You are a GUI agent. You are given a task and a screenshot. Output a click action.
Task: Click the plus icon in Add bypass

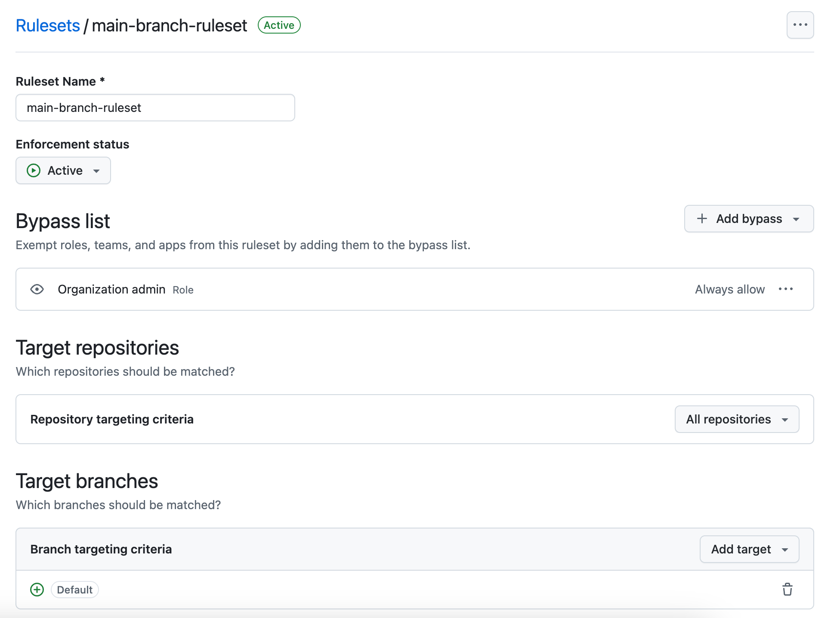click(x=702, y=219)
